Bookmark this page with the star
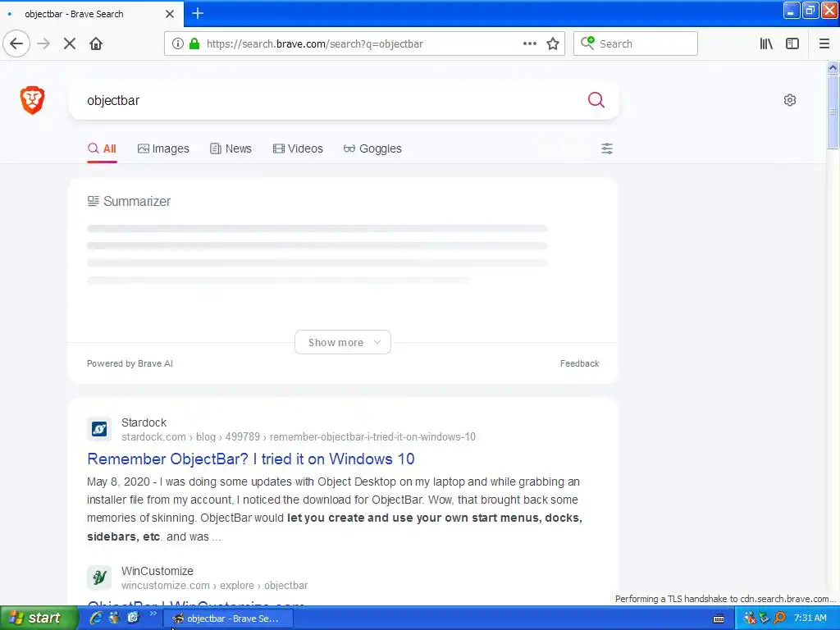The height and width of the screenshot is (630, 840). point(553,44)
